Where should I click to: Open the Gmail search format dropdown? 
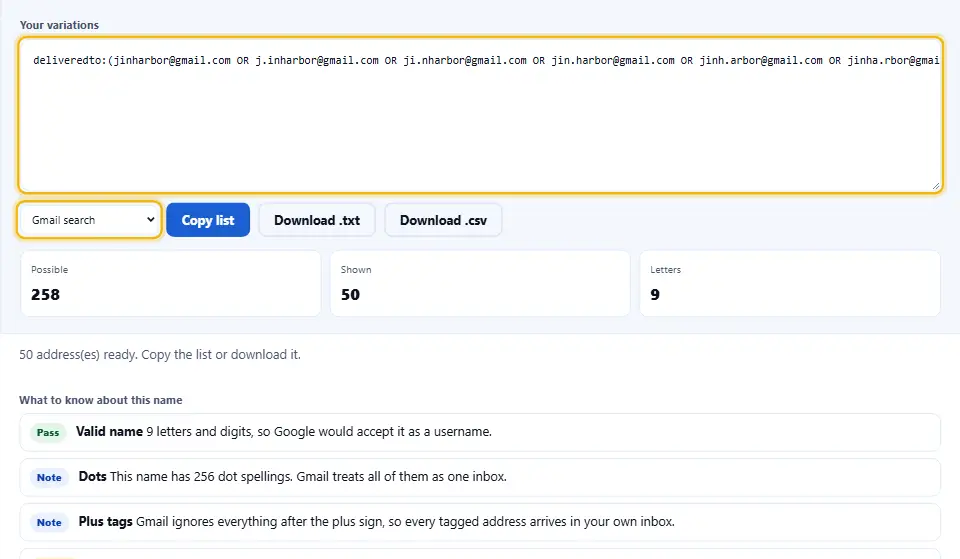click(89, 220)
